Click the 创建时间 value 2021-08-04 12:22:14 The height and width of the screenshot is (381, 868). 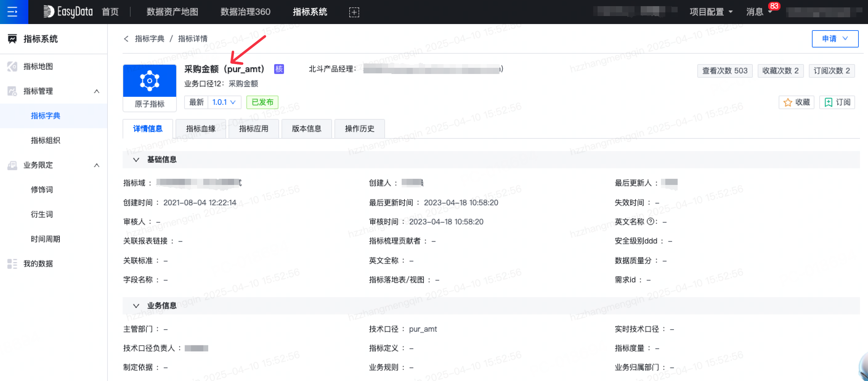[x=200, y=203]
